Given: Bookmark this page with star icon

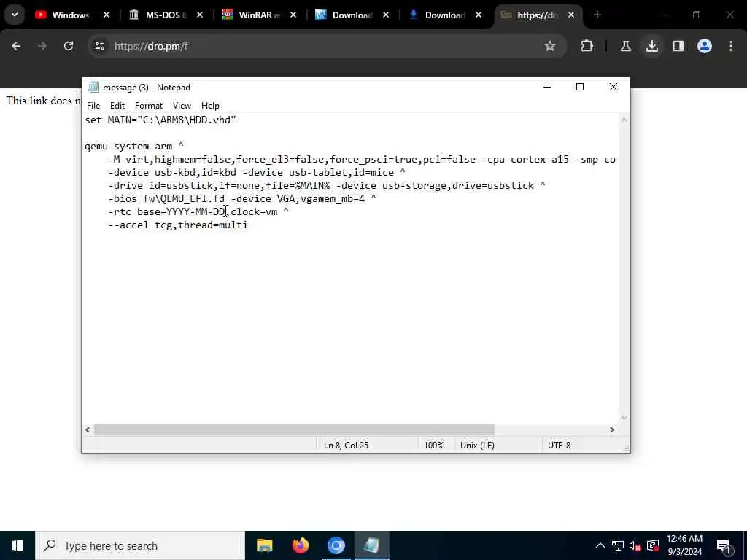Looking at the screenshot, I should (x=550, y=46).
